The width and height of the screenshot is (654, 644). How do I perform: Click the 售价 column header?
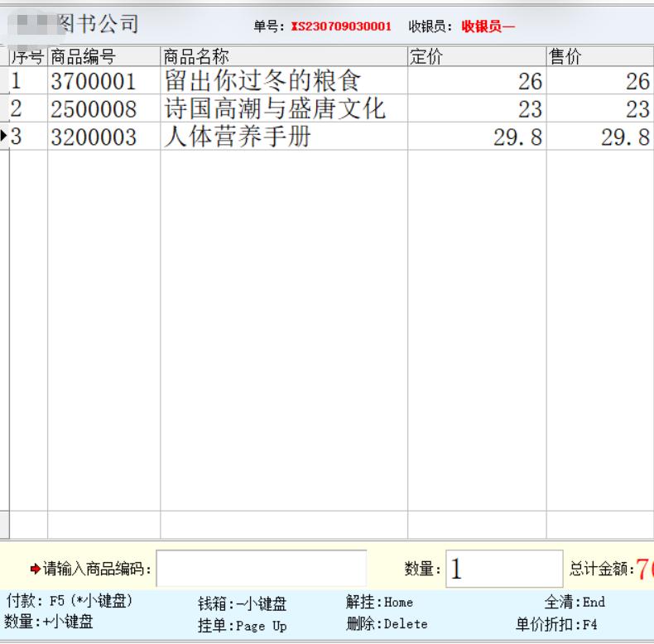[x=600, y=56]
